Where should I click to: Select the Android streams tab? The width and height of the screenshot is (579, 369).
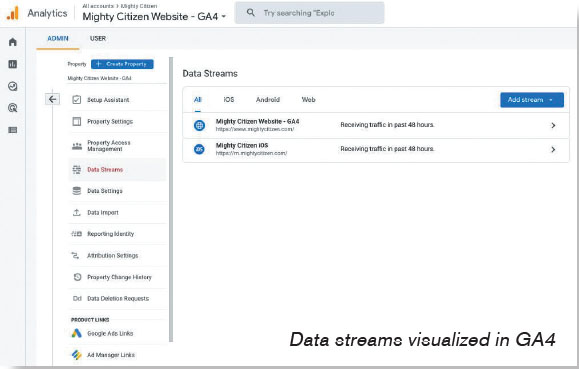[x=268, y=100]
